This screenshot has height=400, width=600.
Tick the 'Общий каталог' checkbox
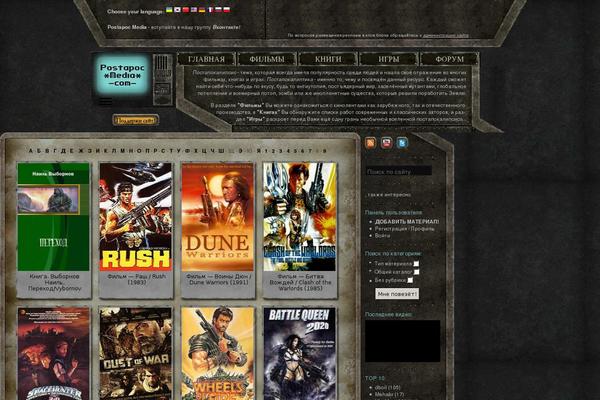[x=416, y=272]
